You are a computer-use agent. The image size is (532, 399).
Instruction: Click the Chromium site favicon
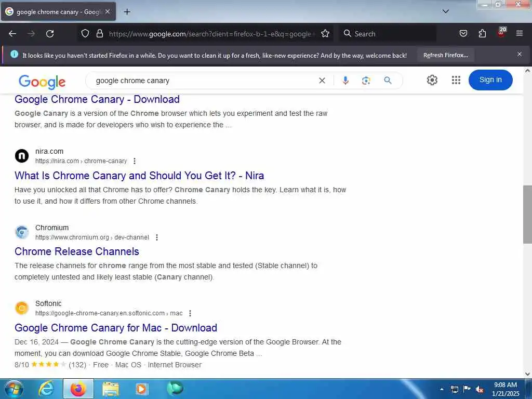tap(22, 232)
